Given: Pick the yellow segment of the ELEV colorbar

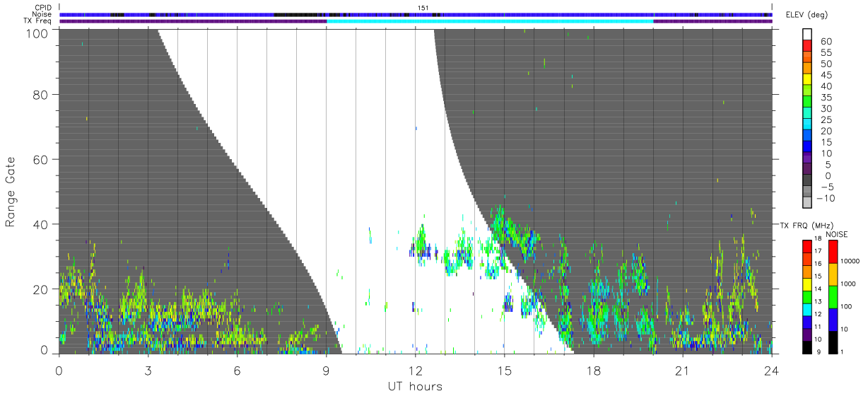Looking at the screenshot, I should pyautogui.click(x=807, y=80).
